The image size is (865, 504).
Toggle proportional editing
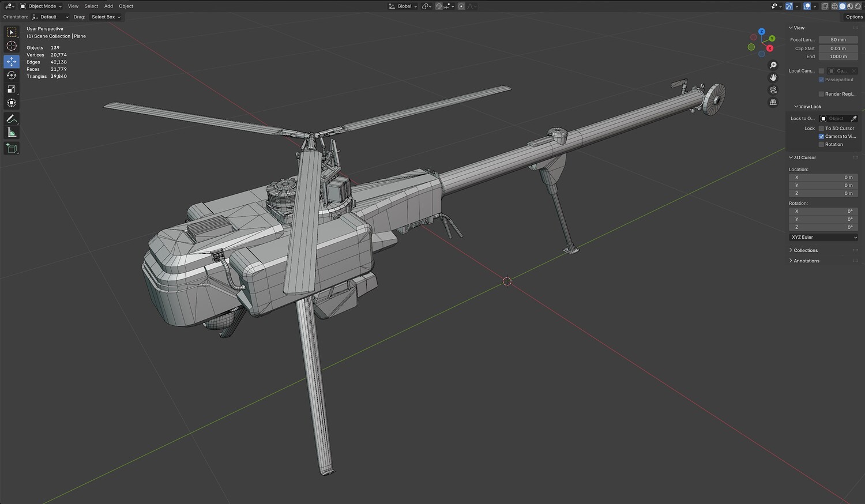461,6
